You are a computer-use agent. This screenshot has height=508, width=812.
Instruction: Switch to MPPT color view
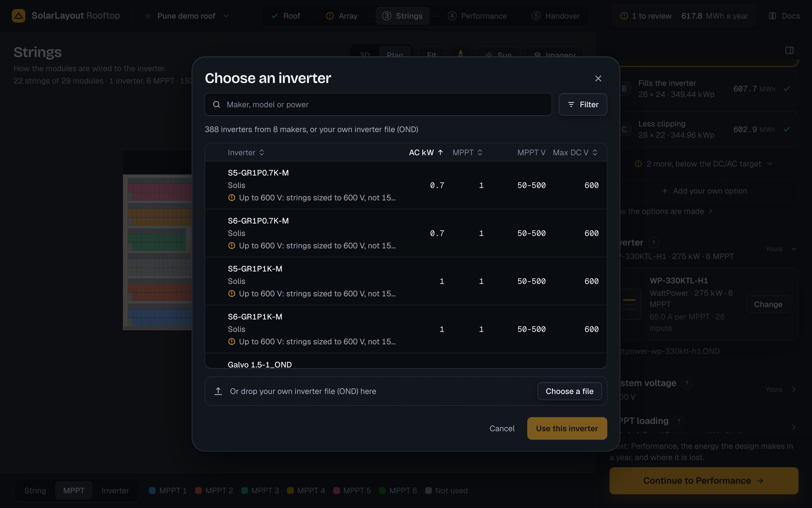(74, 491)
